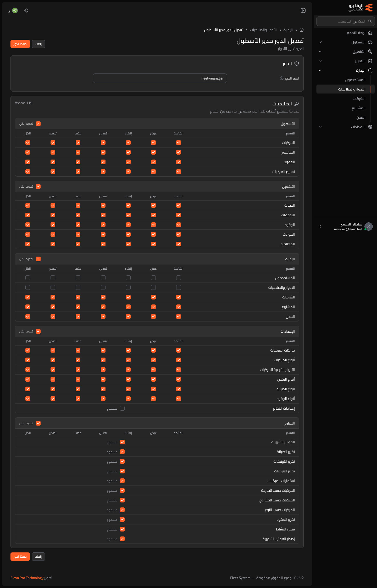Uncheck حذف permission in the السائقون row
Image resolution: width=377 pixels, height=588 pixels.
78,152
